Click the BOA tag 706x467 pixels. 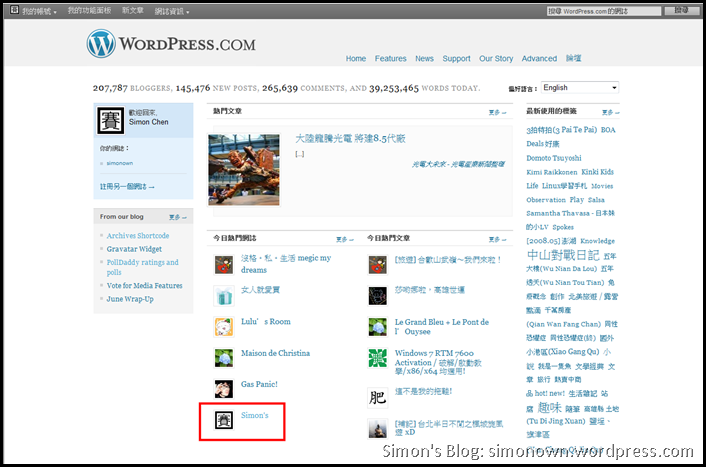point(608,130)
